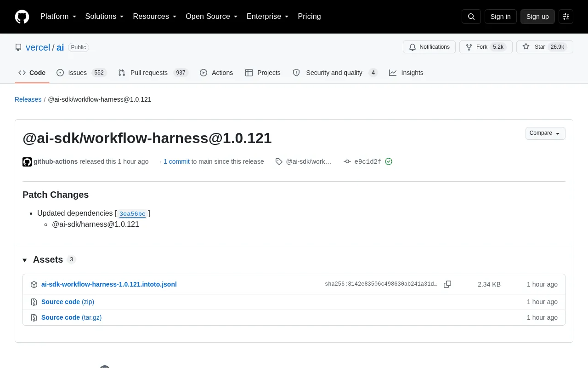View the 1 commit link
588x368 pixels.
tap(176, 161)
